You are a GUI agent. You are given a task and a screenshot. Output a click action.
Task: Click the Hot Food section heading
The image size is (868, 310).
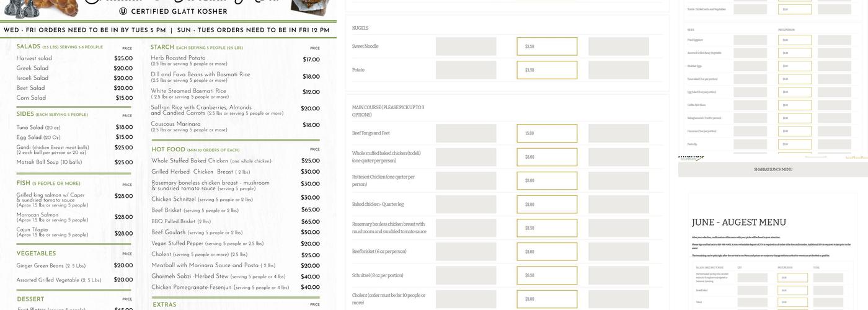tap(168, 149)
